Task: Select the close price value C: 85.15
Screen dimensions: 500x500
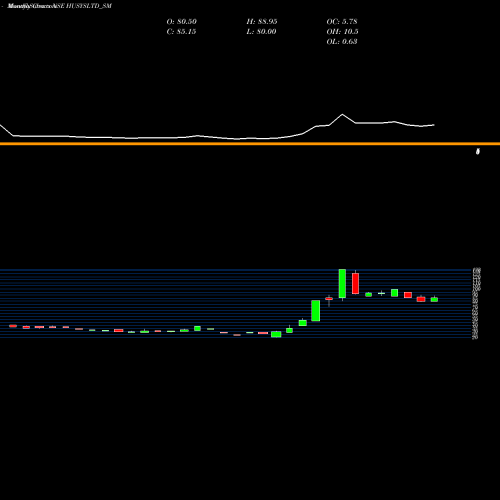Action: [x=181, y=31]
